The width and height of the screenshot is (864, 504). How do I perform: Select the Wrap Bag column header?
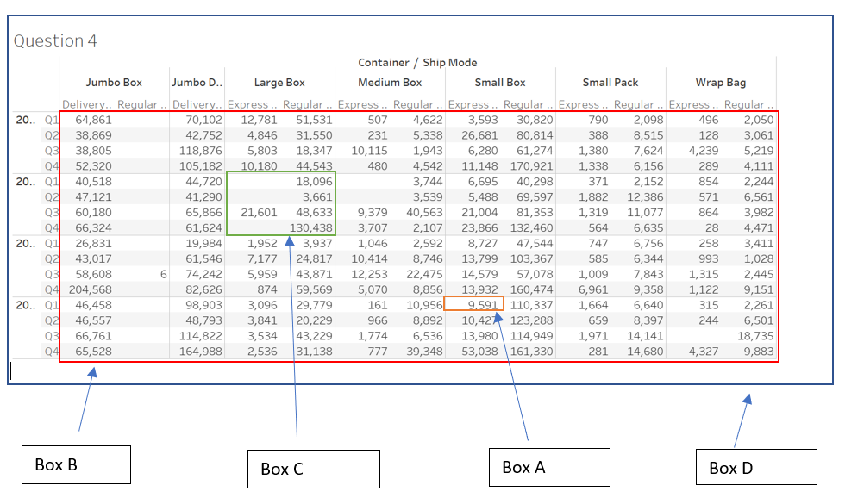pyautogui.click(x=721, y=82)
